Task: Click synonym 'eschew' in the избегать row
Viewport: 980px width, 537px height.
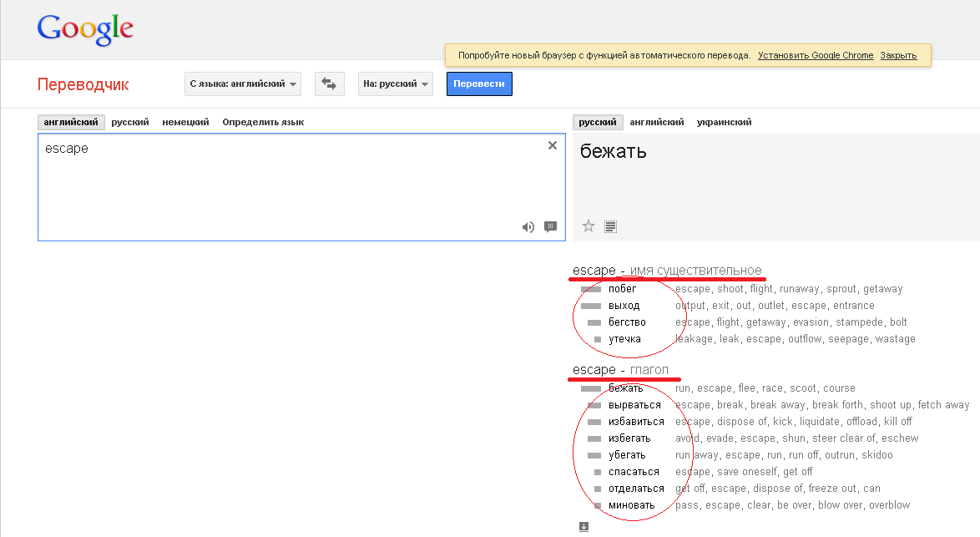Action: [902, 438]
